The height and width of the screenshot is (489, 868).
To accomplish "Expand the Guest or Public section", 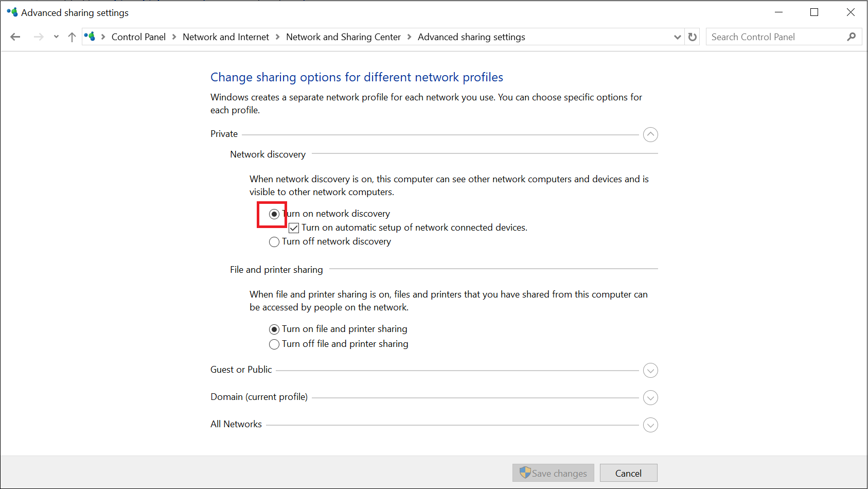I will [650, 371].
